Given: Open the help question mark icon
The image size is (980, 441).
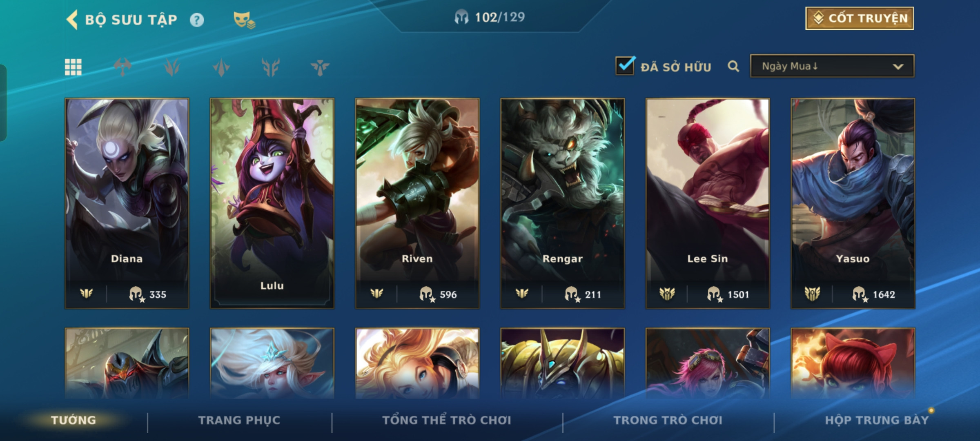Looking at the screenshot, I should (197, 20).
